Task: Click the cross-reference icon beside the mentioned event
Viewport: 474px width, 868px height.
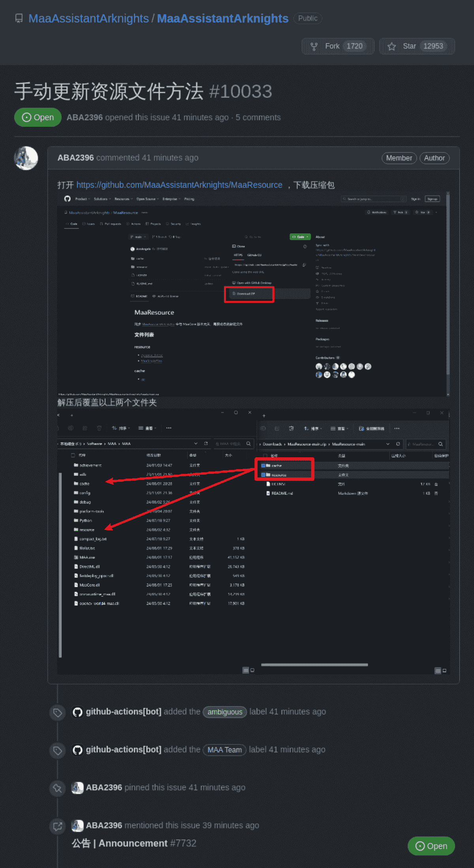Action: [58, 826]
